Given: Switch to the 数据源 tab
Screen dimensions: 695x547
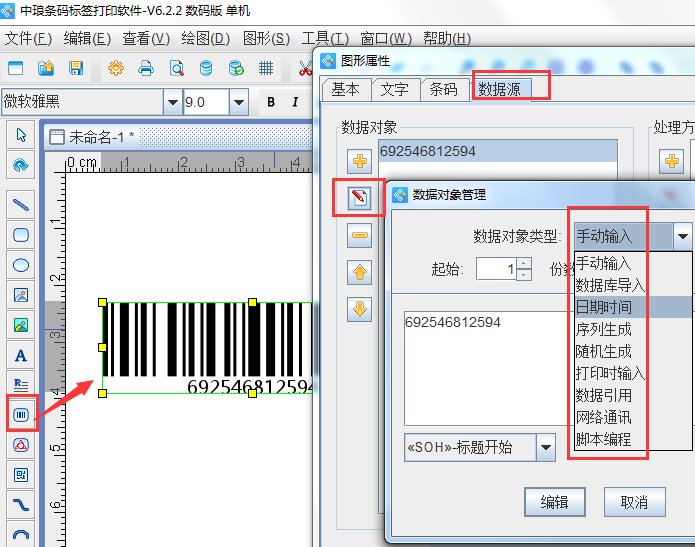Looking at the screenshot, I should (500, 90).
